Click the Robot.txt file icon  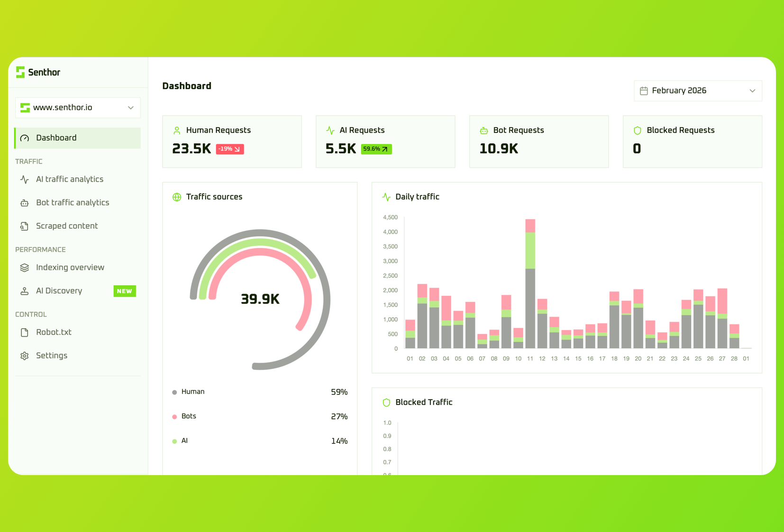coord(25,332)
